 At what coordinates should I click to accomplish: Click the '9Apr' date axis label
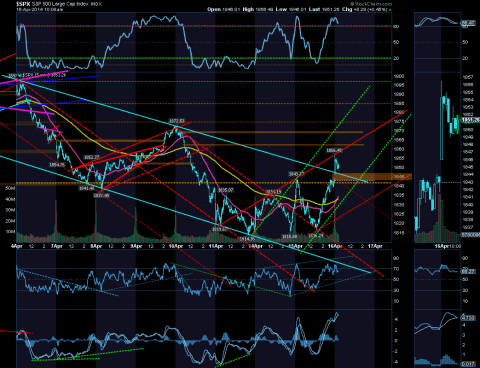click(x=136, y=246)
